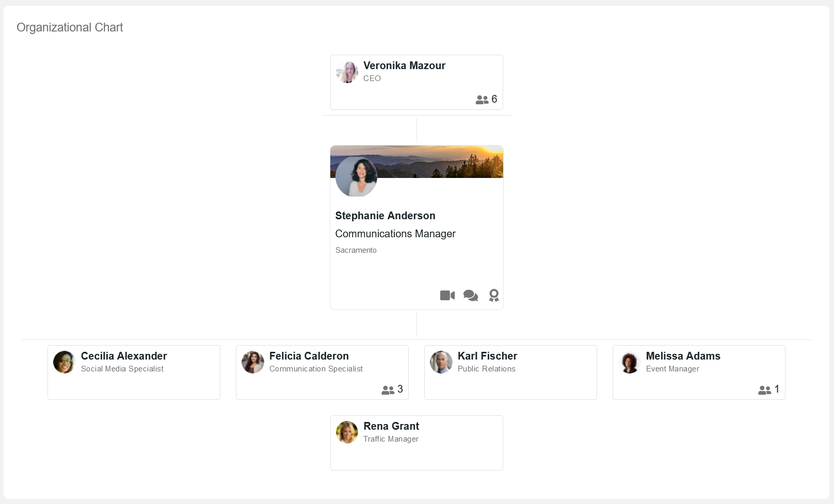Select Karl Fischer's avatar icon
Viewport: 834px width, 504px height.
tap(441, 362)
